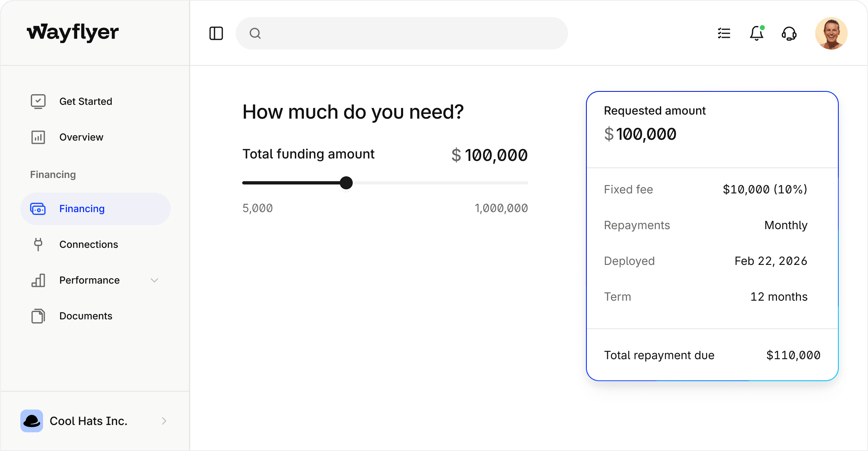This screenshot has height=451, width=868.
Task: Click the headset support icon
Action: pyautogui.click(x=789, y=33)
